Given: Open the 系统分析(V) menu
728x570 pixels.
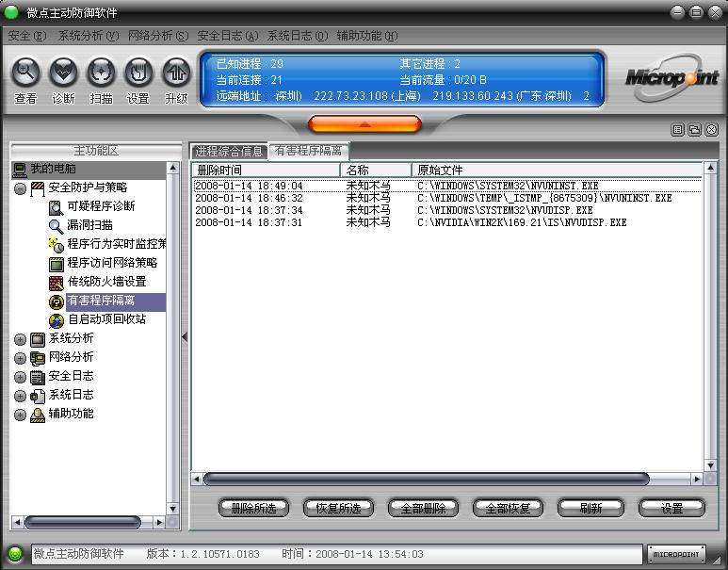Looking at the screenshot, I should tap(89, 36).
